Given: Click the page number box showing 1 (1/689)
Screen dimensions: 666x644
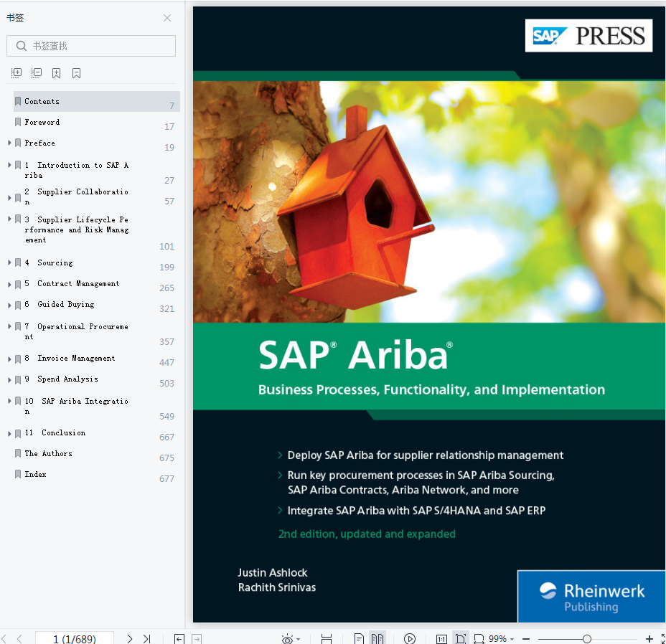Looking at the screenshot, I should 75,638.
